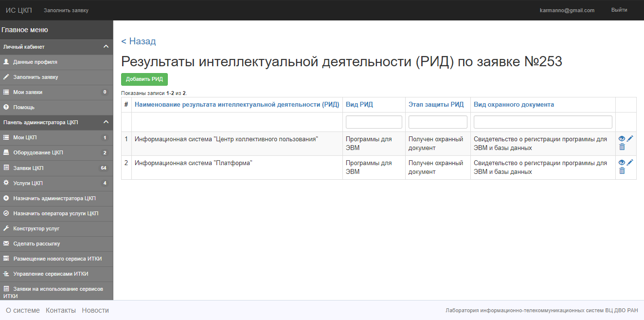Viewport: 644px width, 320px height.
Task: Click the printer icon beside Оборудование ЦКП
Action: pyautogui.click(x=6, y=152)
